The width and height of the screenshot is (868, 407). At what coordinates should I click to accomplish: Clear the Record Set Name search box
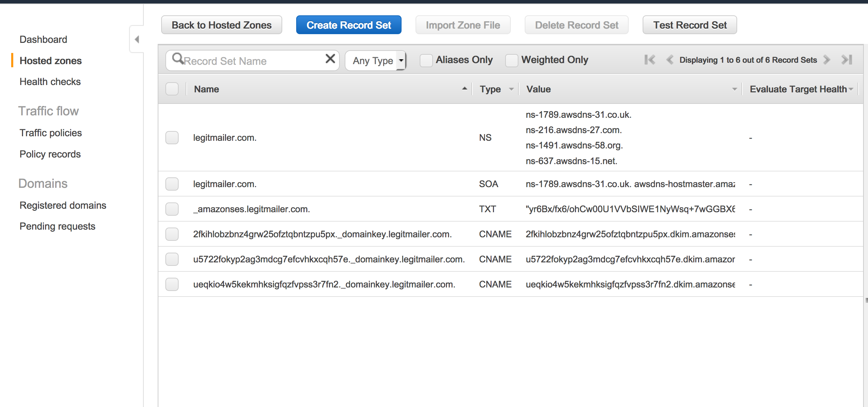coord(330,59)
